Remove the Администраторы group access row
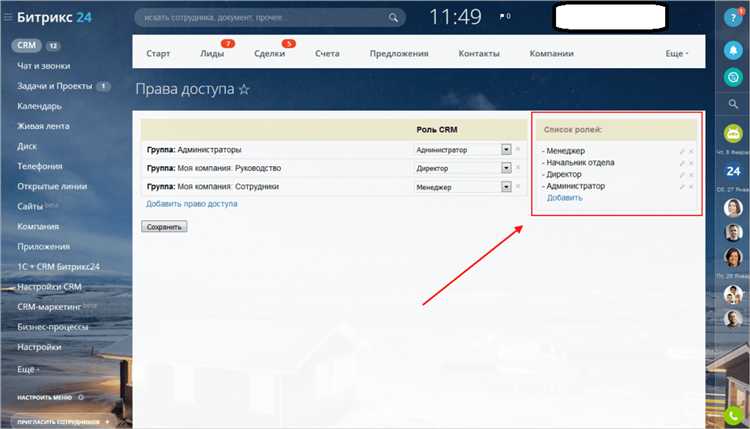750x429 pixels. [x=518, y=149]
